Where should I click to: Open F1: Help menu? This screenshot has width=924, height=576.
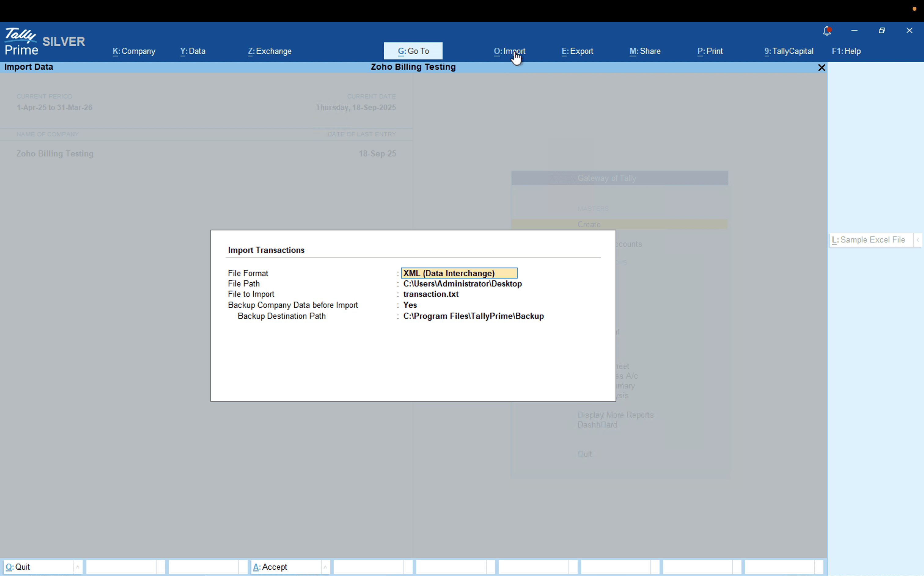click(846, 51)
